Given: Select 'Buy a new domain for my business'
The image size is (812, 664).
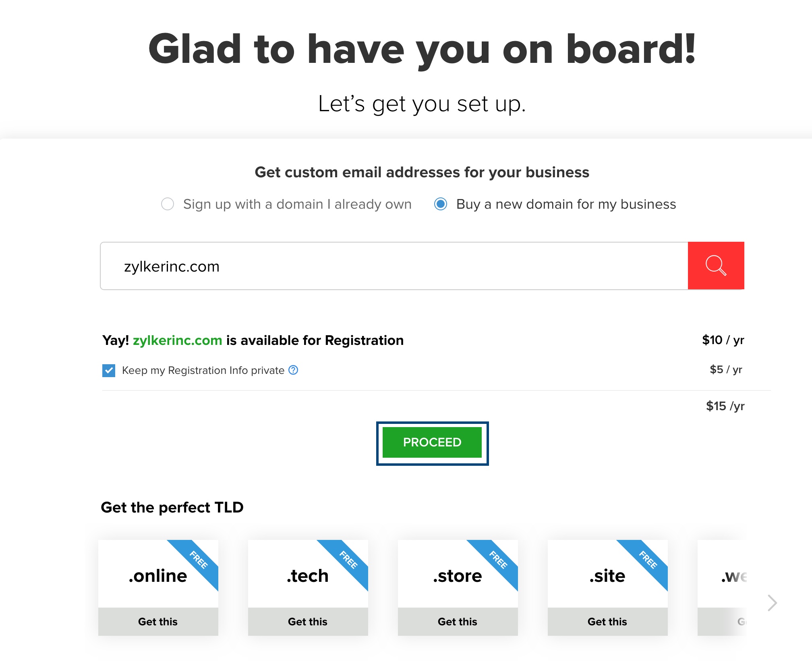Looking at the screenshot, I should (441, 204).
